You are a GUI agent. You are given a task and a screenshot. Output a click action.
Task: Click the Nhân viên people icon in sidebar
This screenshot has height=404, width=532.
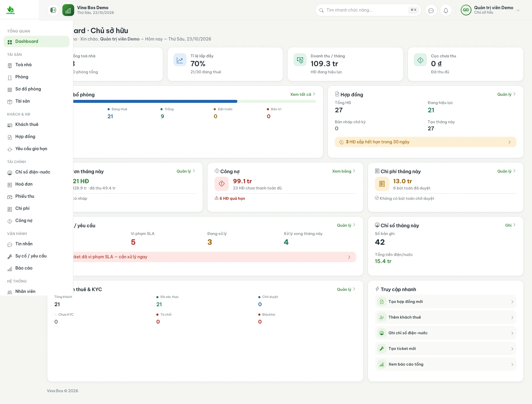(x=10, y=292)
